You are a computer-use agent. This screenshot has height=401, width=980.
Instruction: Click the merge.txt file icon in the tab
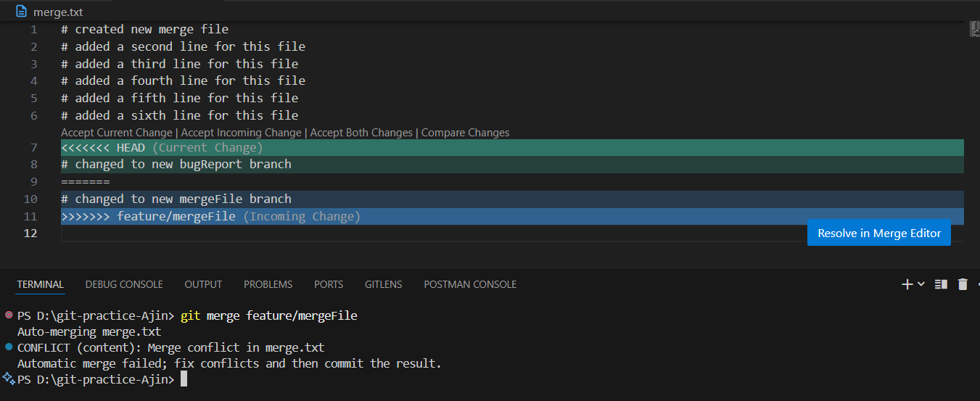click(x=22, y=12)
